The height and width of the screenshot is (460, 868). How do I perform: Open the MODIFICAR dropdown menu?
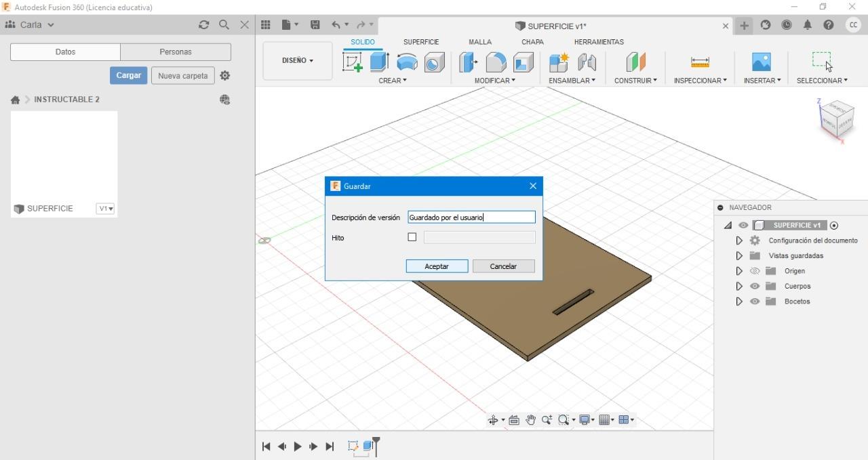(x=495, y=81)
